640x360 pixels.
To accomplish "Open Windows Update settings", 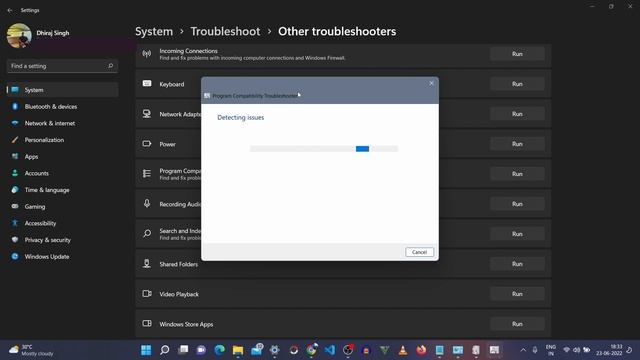I will [62, 257].
